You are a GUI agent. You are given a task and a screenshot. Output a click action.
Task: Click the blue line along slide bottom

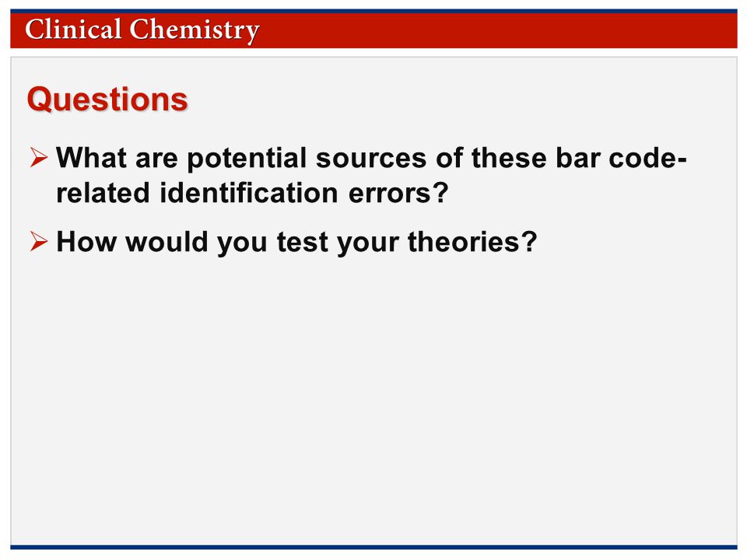[373, 547]
